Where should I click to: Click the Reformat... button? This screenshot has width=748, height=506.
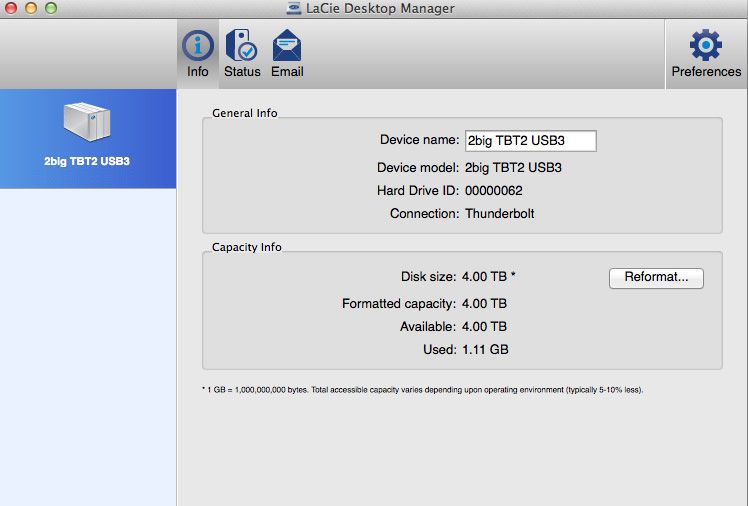656,278
